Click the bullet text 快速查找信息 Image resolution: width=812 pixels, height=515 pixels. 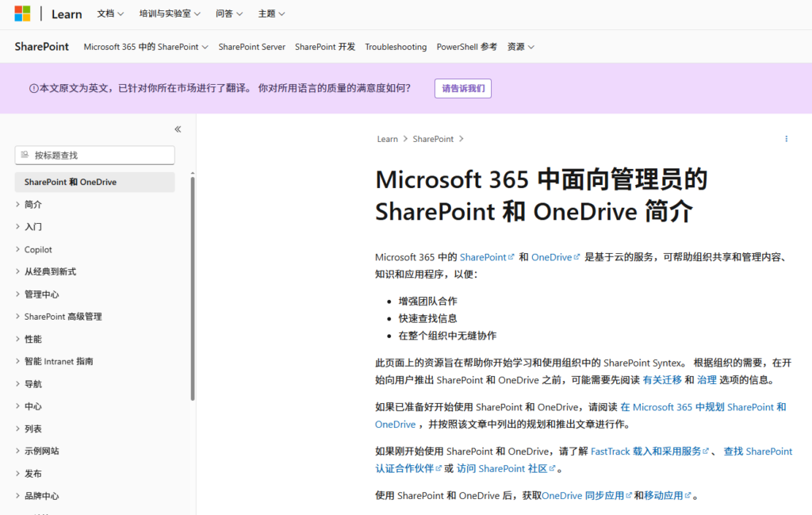point(427,318)
